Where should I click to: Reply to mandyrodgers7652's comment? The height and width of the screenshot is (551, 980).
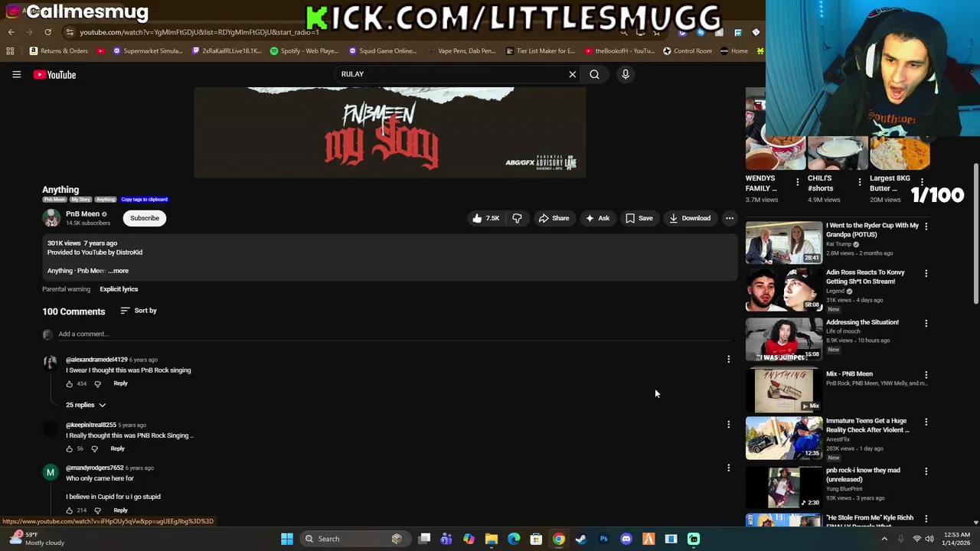[x=120, y=510]
